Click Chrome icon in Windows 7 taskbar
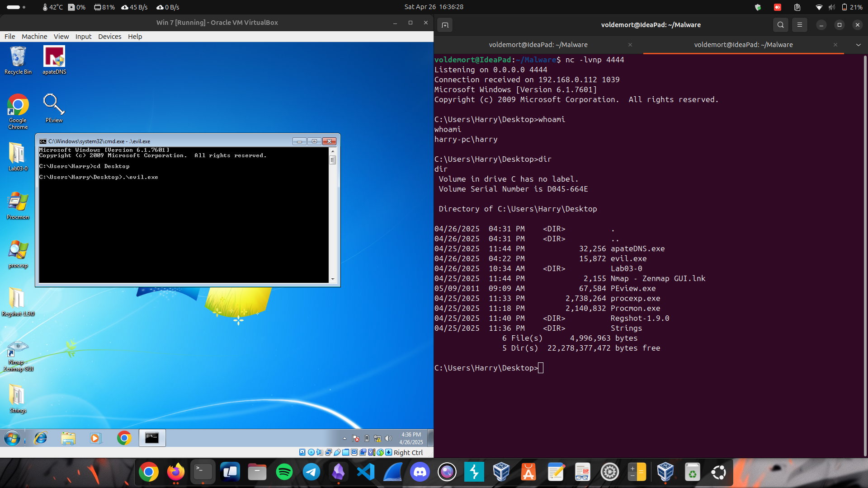The image size is (868, 488). point(124,438)
